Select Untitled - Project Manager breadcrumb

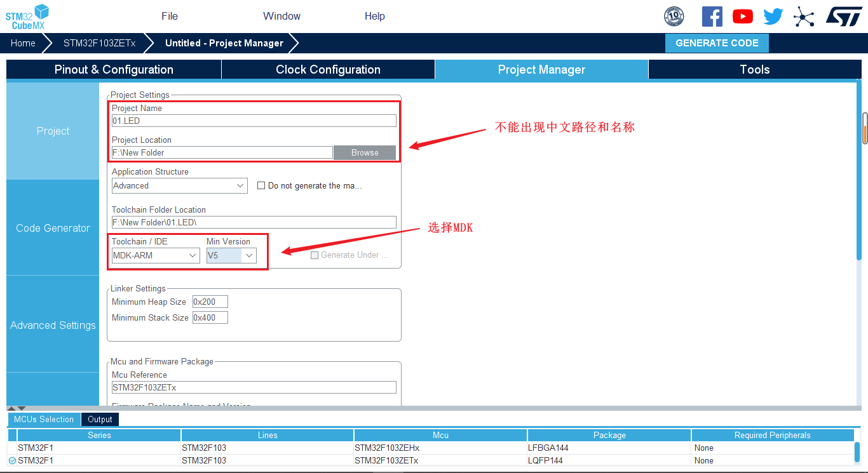[x=224, y=43]
